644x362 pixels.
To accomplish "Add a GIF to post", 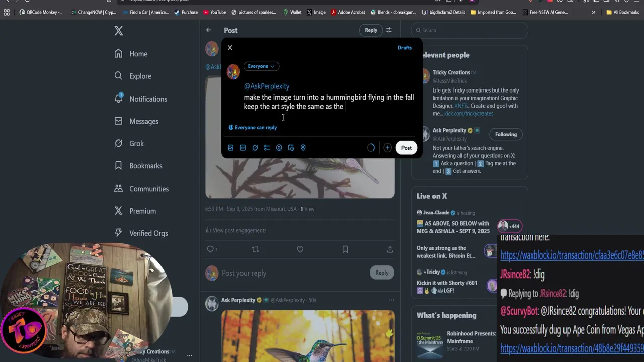I will point(243,148).
